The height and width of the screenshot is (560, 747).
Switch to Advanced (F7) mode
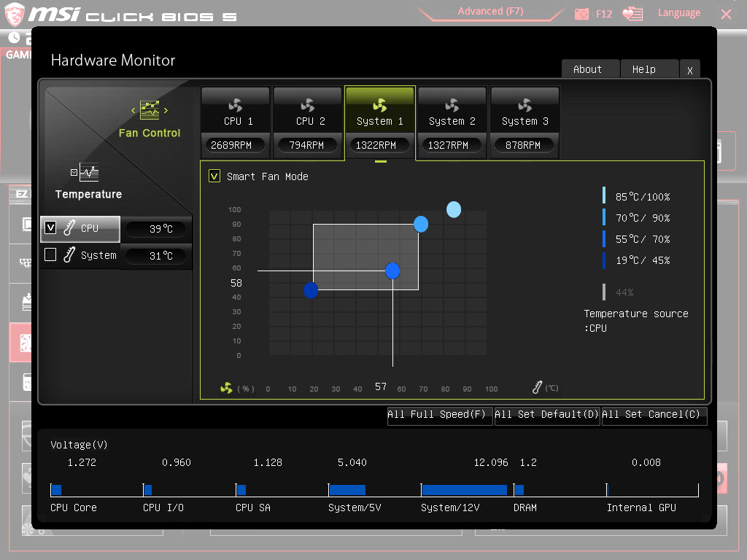click(490, 12)
